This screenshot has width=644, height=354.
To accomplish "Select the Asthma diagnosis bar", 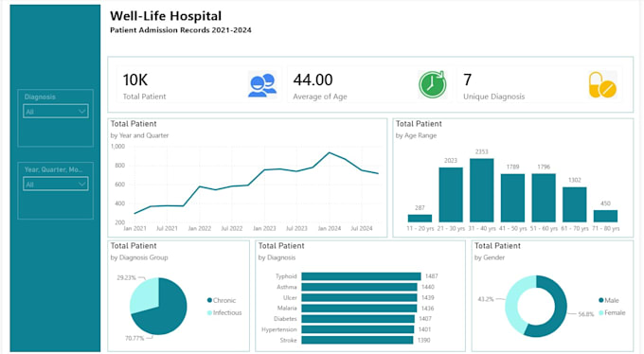I will click(x=359, y=287).
